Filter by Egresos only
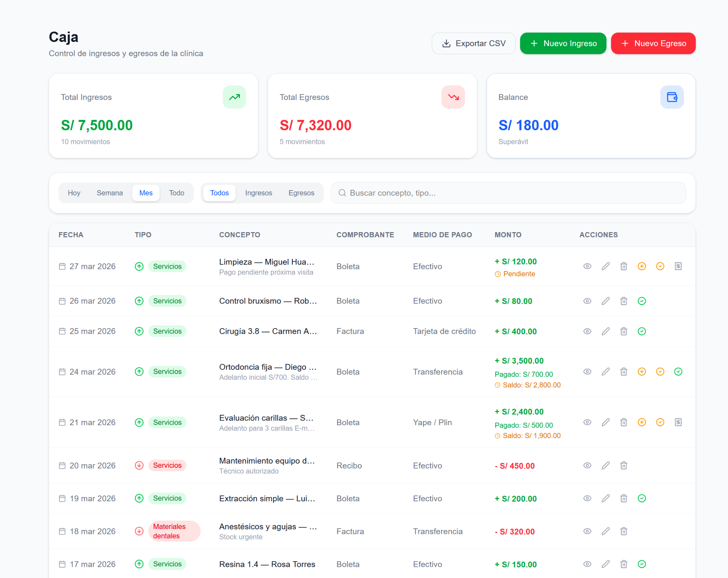The height and width of the screenshot is (578, 728). pyautogui.click(x=301, y=193)
